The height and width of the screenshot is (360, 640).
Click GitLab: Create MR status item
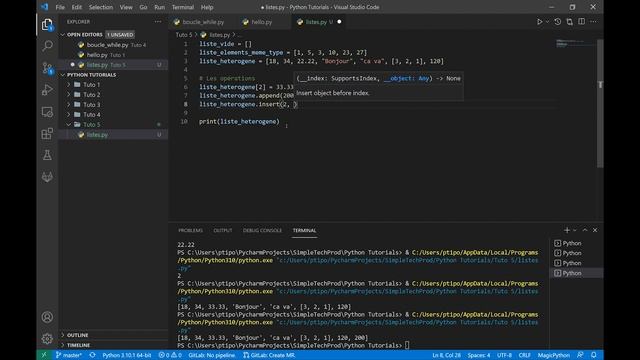[269, 355]
